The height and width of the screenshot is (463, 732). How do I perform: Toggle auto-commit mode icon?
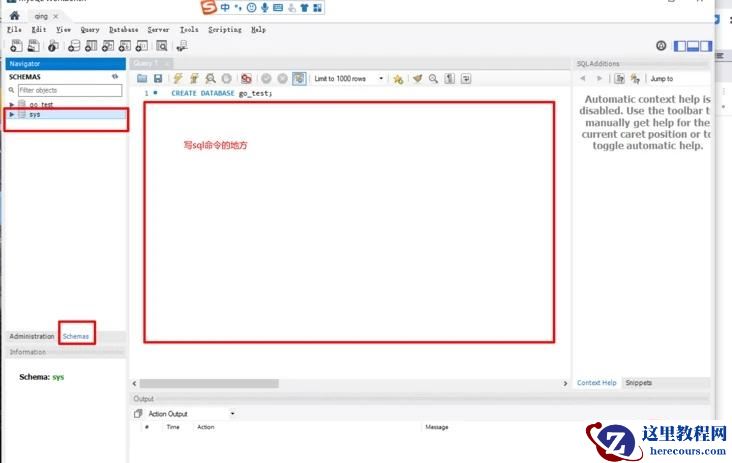pyautogui.click(x=299, y=79)
